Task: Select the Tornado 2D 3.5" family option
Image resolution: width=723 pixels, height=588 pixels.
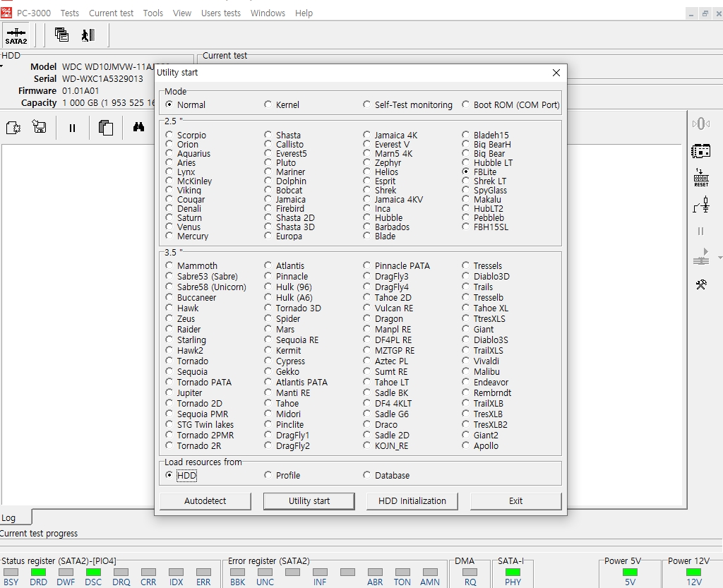Action: (169, 404)
